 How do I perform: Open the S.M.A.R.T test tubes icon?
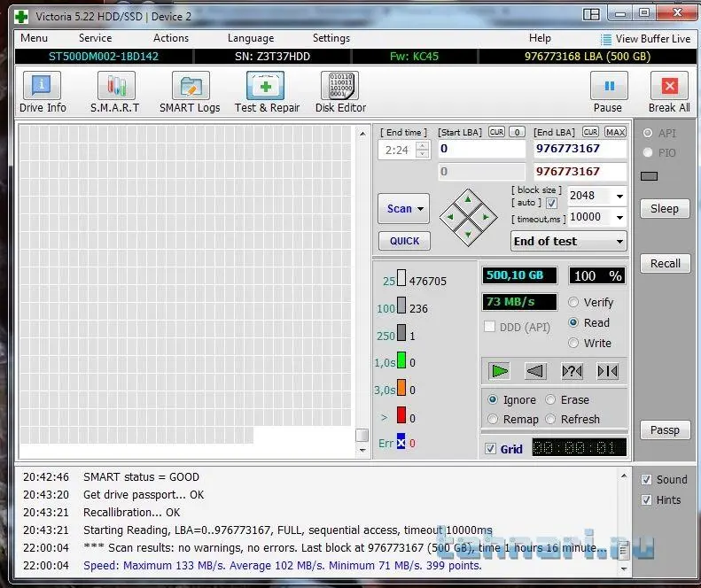coord(116,86)
